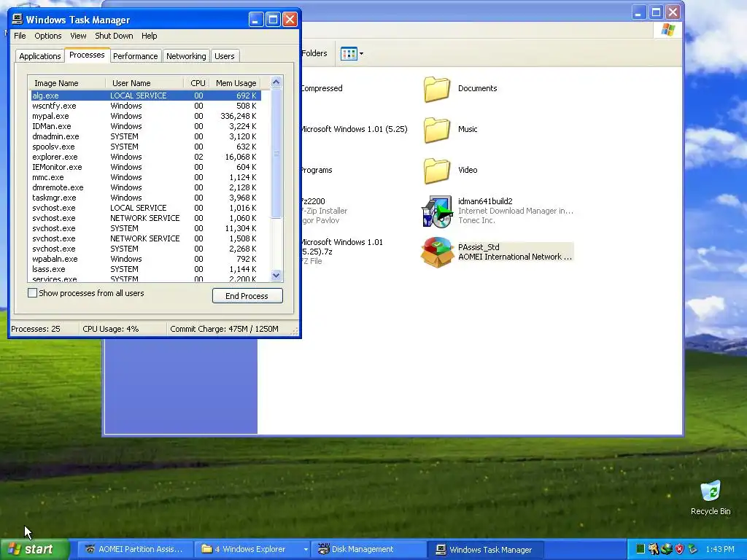
Task: Select the IDMan.exe process
Action: tap(145, 126)
